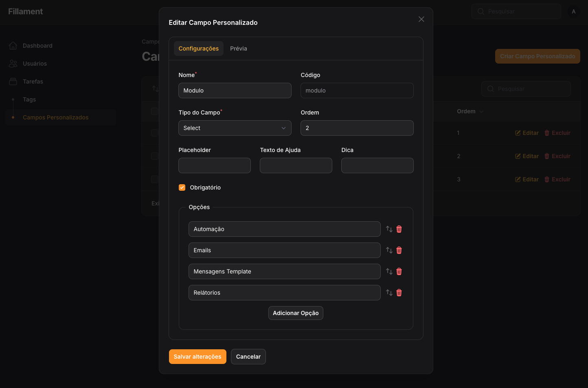Click the Placeholder text field
This screenshot has height=388, width=588.
tap(215, 165)
